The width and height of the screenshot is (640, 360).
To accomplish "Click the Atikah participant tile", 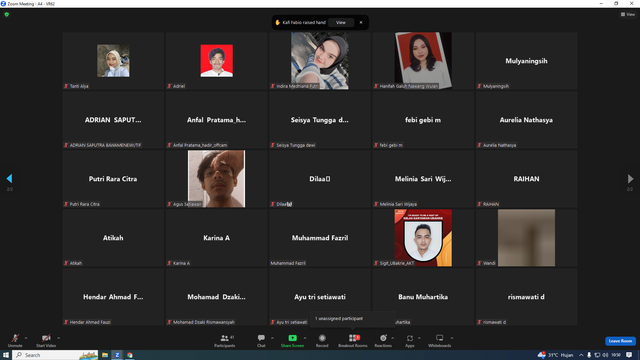I will point(113,238).
